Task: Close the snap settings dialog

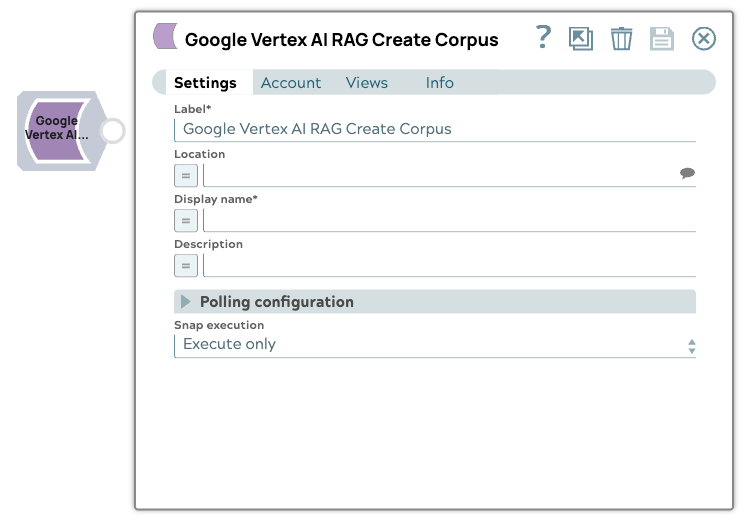Action: click(x=704, y=39)
